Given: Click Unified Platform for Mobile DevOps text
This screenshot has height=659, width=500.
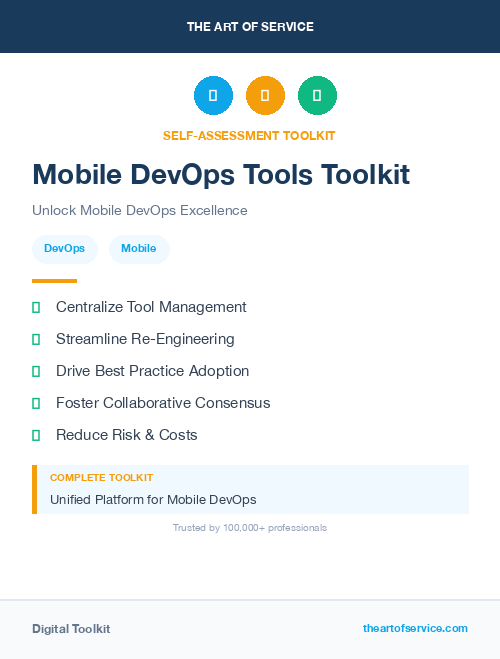Looking at the screenshot, I should coord(153,500).
